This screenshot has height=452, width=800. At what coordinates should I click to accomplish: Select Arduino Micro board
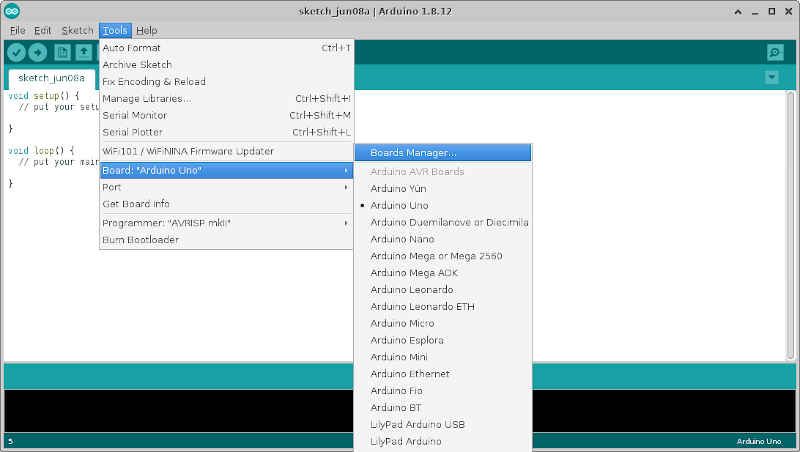(443, 323)
